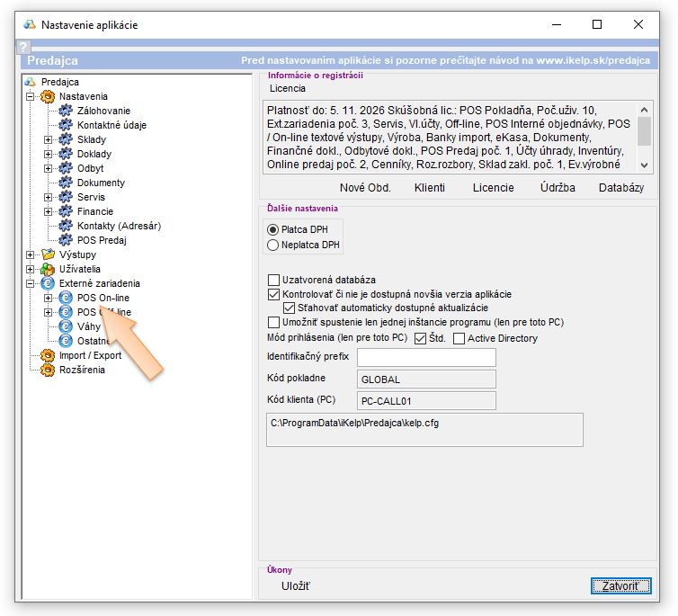Select the Neplatca DPH radio button
This screenshot has height=616, width=678.
[273, 245]
